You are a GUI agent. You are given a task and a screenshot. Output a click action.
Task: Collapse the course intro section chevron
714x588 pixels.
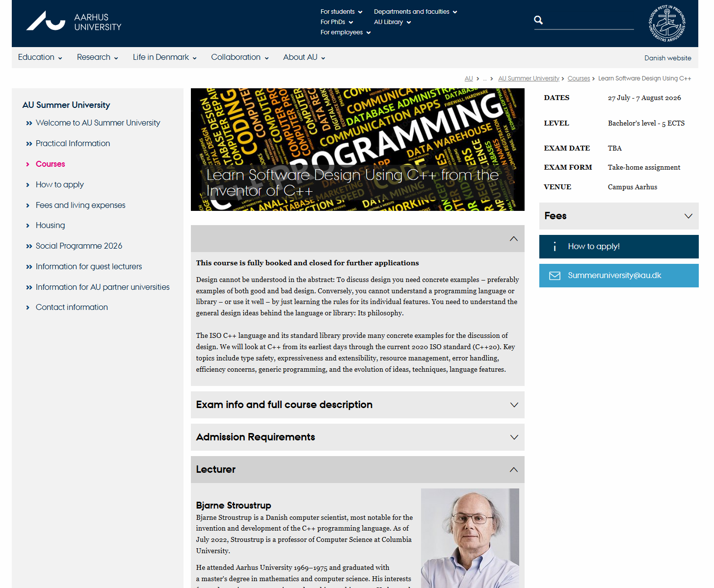[514, 239]
